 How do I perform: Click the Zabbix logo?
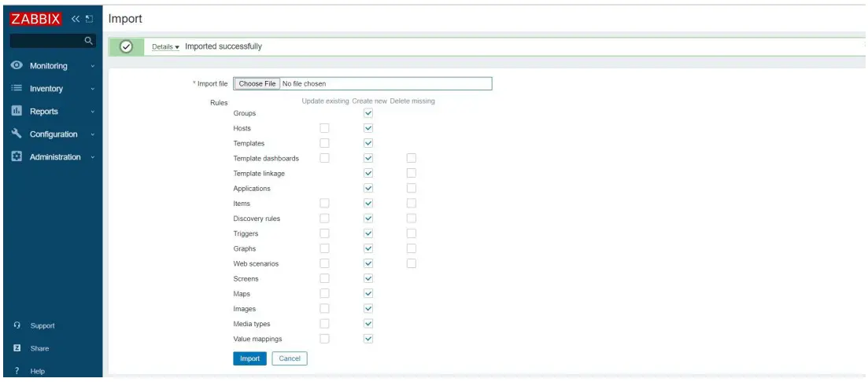[x=35, y=19]
